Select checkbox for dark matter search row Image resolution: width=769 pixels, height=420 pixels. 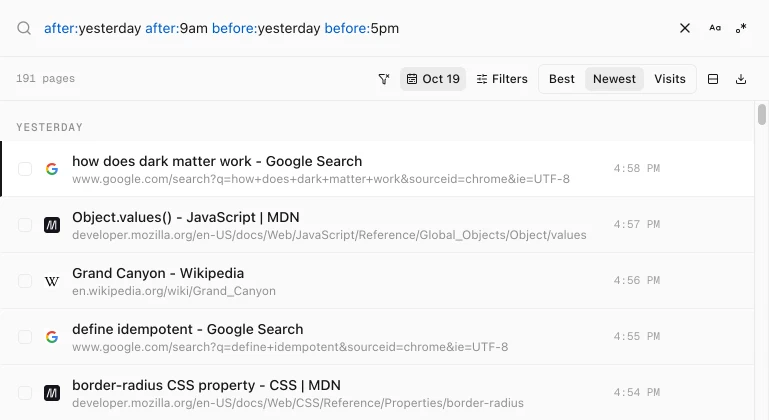coord(25,169)
